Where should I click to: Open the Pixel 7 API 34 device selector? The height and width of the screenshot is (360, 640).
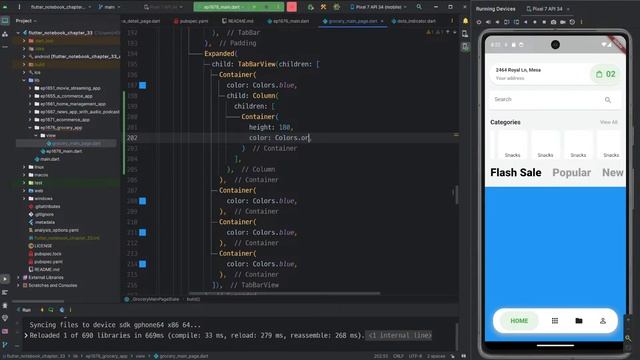pos(378,7)
